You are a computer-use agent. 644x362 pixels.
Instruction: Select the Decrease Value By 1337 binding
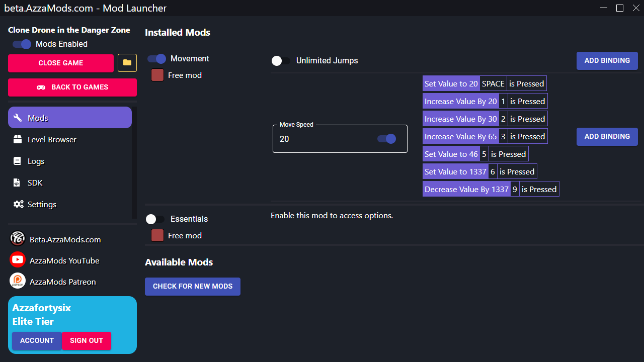pos(491,189)
